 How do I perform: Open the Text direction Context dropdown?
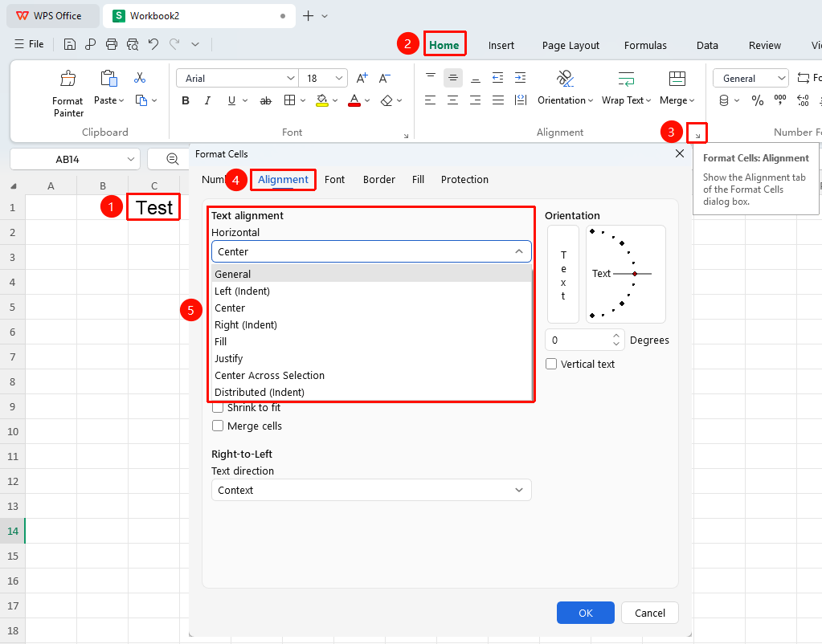coord(371,491)
